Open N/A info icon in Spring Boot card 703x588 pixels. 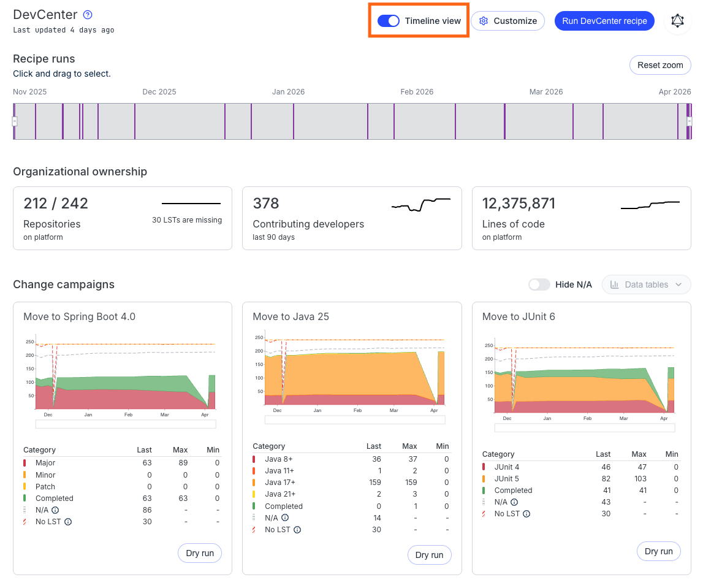point(55,510)
